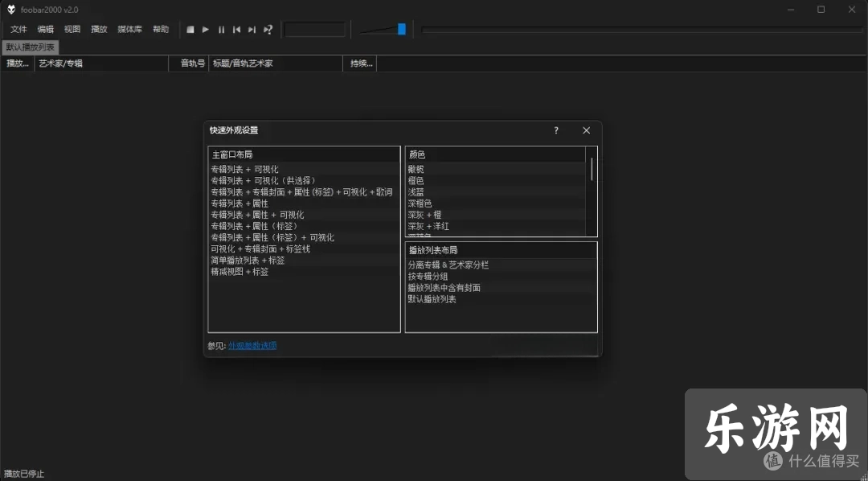This screenshot has width=868, height=481.
Task: Select 播放列表中含有封面 playlist layout
Action: (x=502, y=288)
